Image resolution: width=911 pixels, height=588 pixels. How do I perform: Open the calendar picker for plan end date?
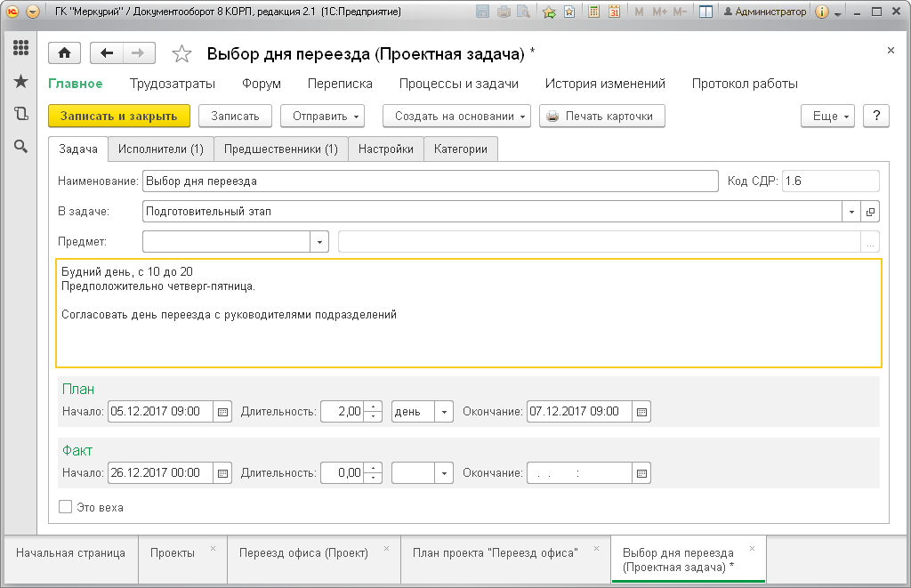(641, 412)
